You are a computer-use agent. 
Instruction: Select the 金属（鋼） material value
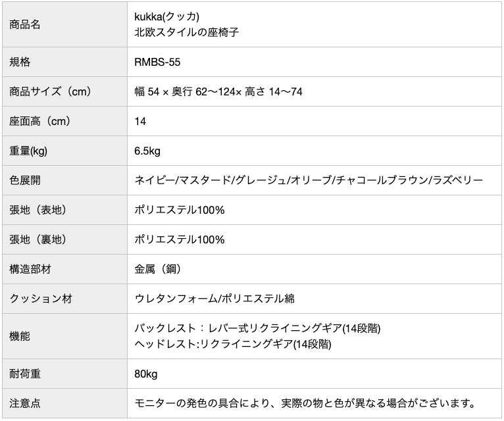click(x=157, y=269)
